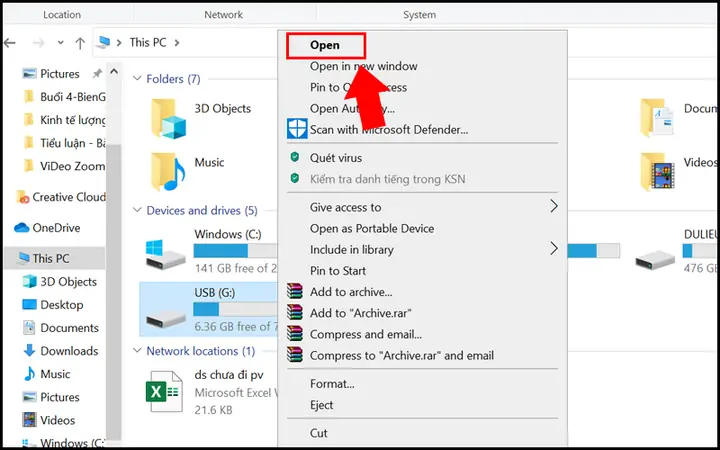The height and width of the screenshot is (450, 720).
Task: Select the Videos folder icon at right
Action: [657, 172]
